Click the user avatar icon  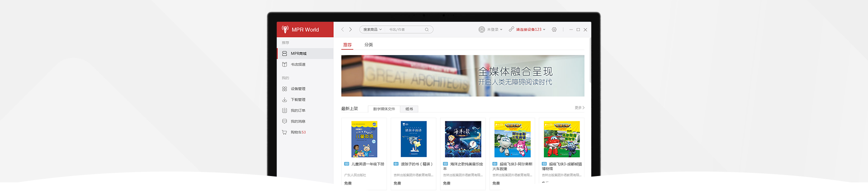(x=481, y=29)
